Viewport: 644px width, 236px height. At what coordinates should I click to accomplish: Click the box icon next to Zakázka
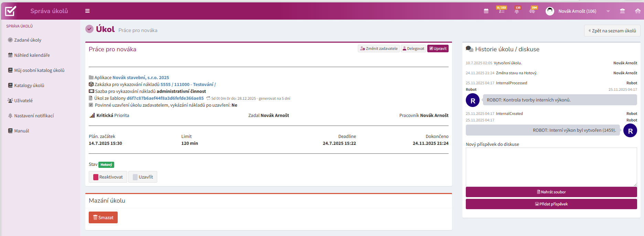pyautogui.click(x=91, y=84)
